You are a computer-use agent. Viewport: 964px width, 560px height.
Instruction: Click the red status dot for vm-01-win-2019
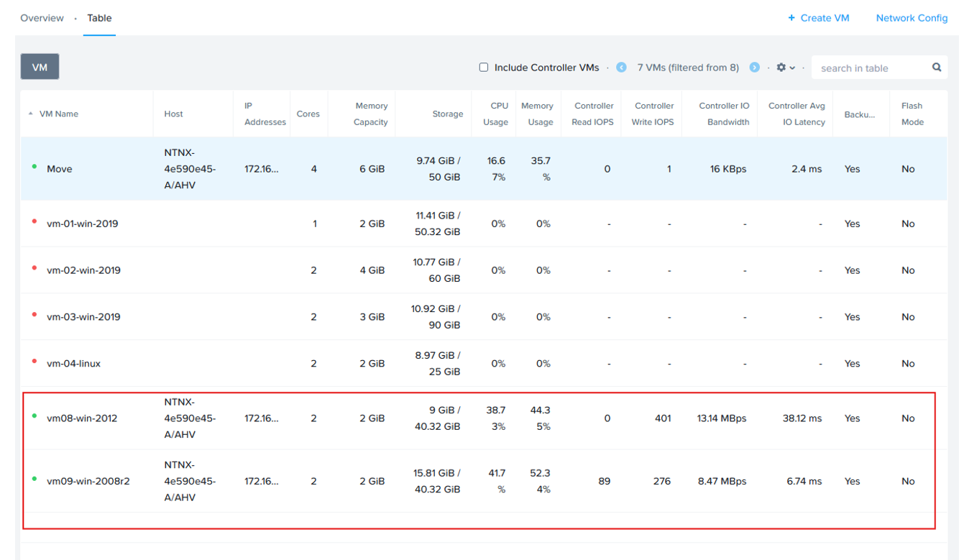35,221
